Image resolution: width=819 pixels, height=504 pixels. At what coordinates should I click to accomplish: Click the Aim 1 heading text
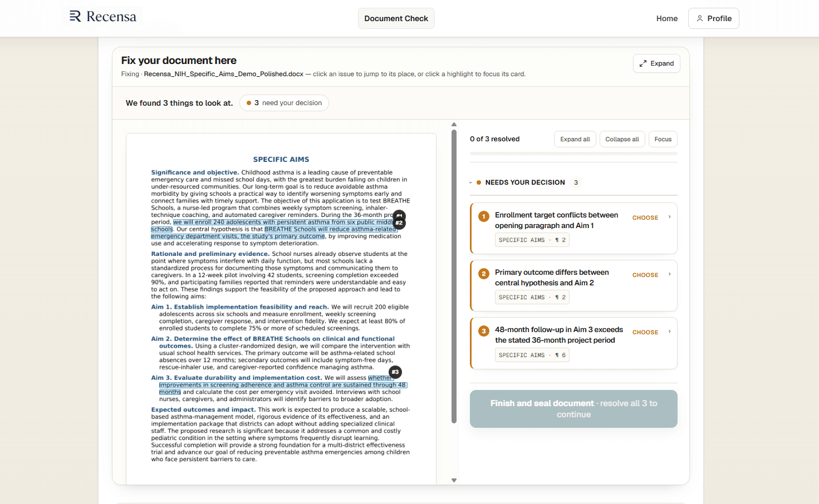click(240, 307)
